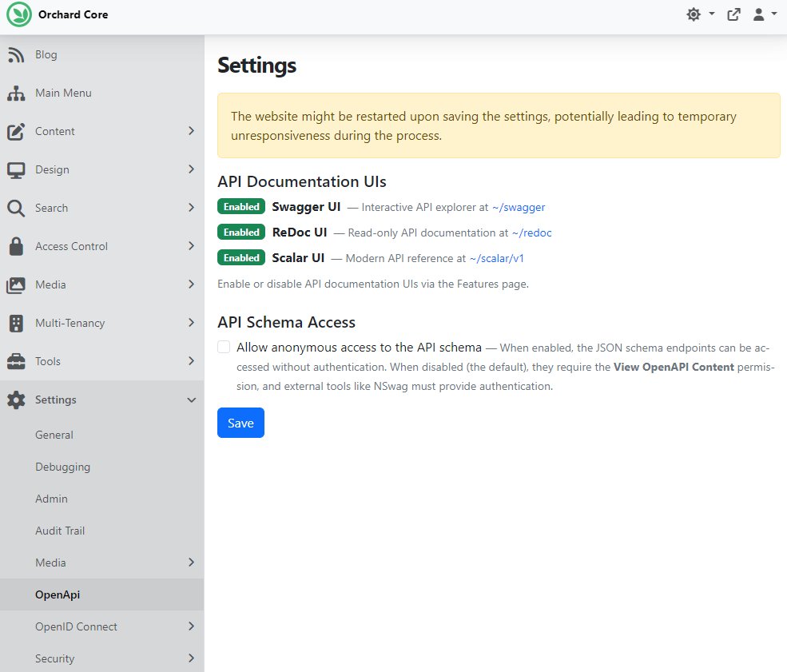Click the Orchard Core leaf logo
The height and width of the screenshot is (672, 787).
(19, 14)
